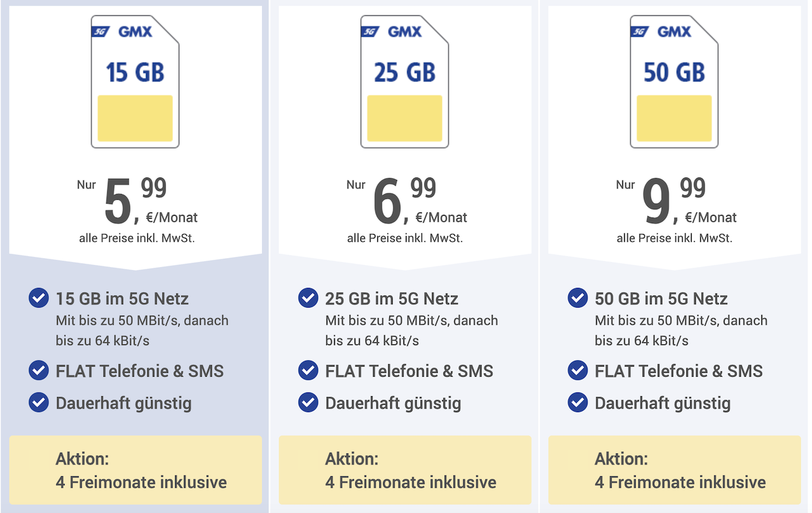Image resolution: width=812 pixels, height=513 pixels.
Task: Click the FLAT Telefonie checkmark in the 15 GB plan
Action: pyautogui.click(x=39, y=370)
